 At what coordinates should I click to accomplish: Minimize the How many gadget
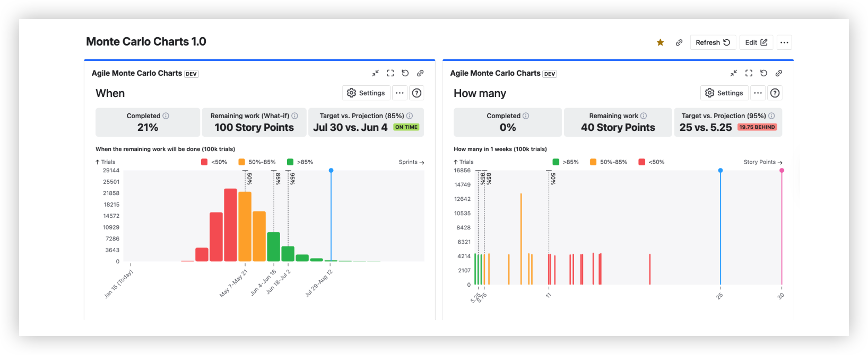point(734,73)
